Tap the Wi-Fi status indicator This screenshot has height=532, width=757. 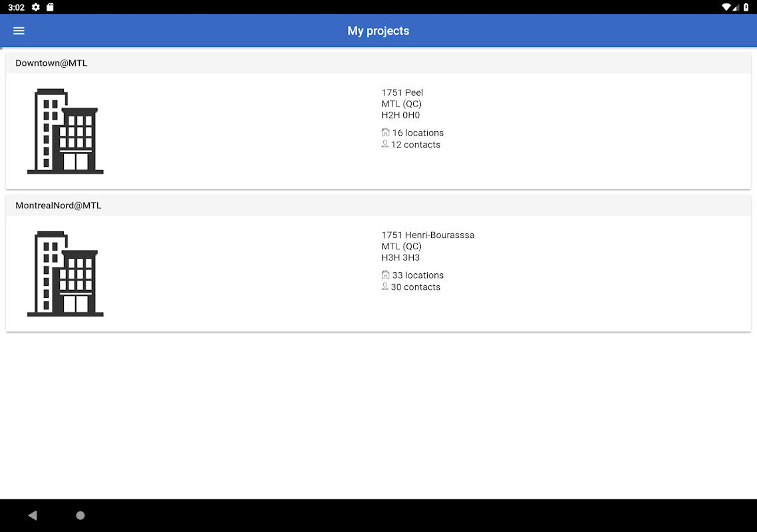pyautogui.click(x=726, y=7)
